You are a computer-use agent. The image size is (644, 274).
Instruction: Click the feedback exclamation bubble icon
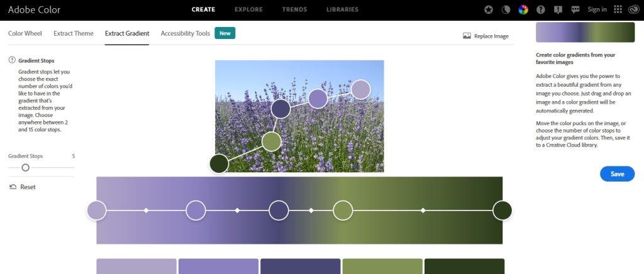pyautogui.click(x=558, y=9)
